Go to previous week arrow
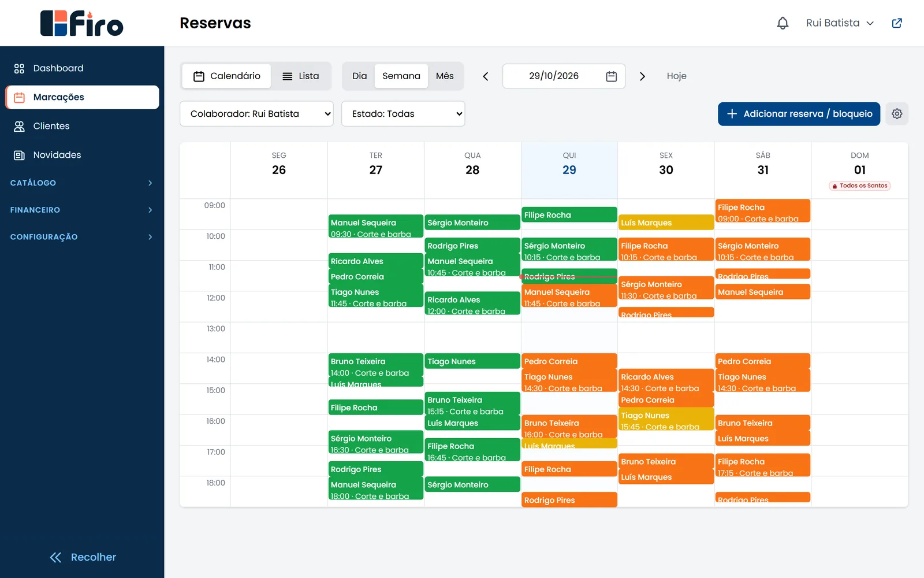Viewport: 924px width, 578px height. 486,76
